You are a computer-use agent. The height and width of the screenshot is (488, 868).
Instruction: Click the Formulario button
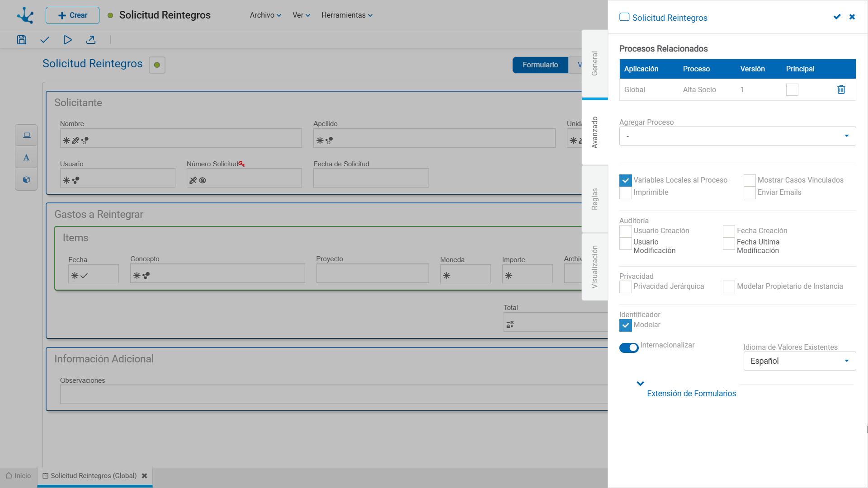[540, 65]
